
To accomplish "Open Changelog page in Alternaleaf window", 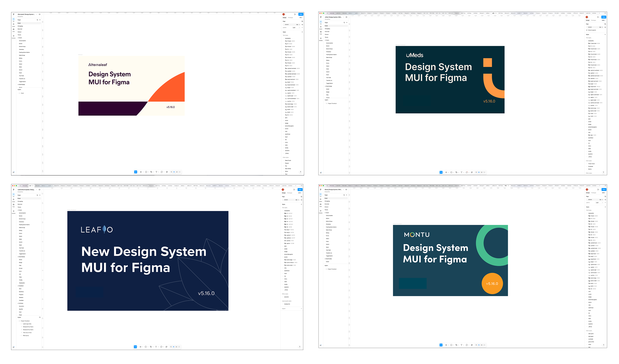I will click(20, 26).
